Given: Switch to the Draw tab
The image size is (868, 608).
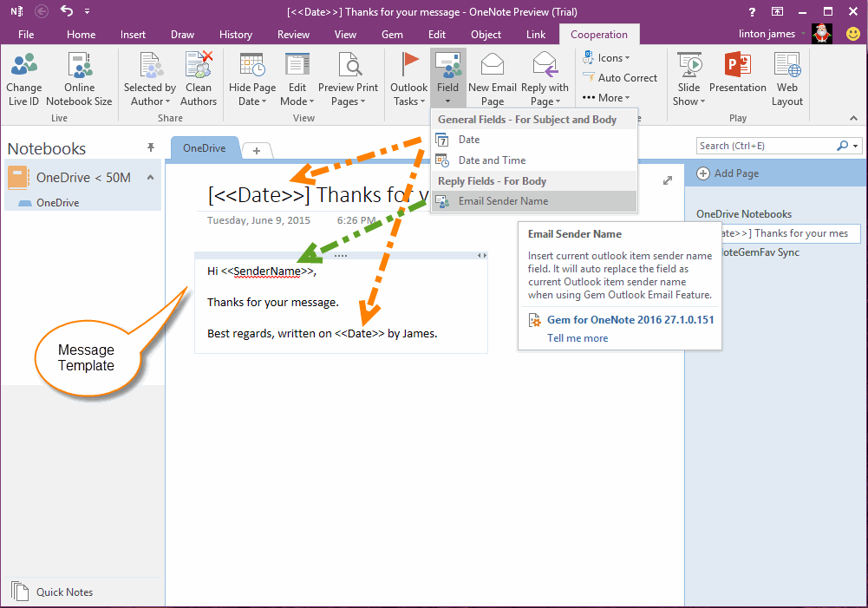Looking at the screenshot, I should click(x=182, y=35).
